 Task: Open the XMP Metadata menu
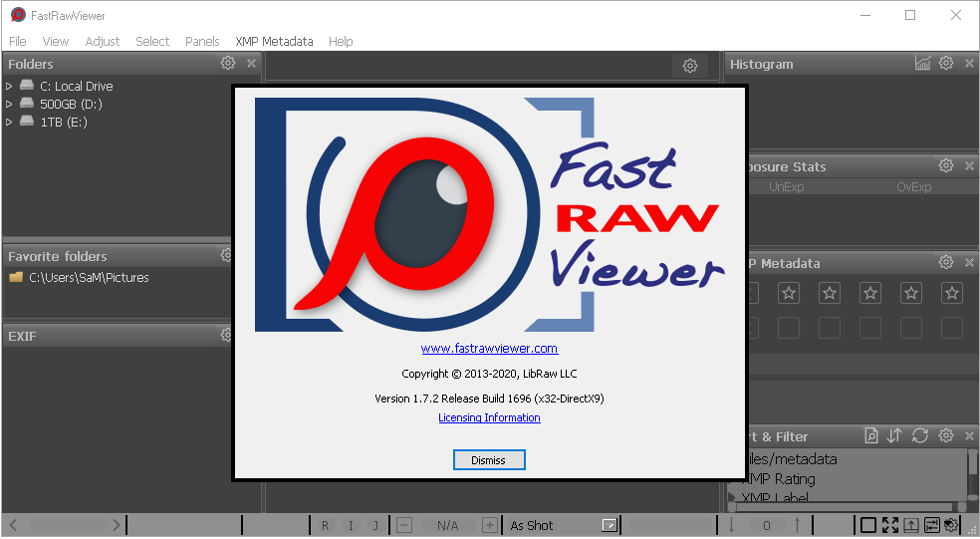[x=274, y=41]
